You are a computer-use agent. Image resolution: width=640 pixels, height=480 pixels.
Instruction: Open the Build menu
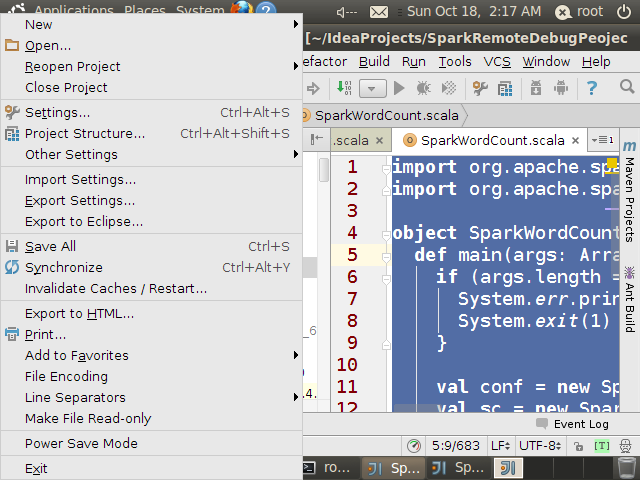(374, 62)
